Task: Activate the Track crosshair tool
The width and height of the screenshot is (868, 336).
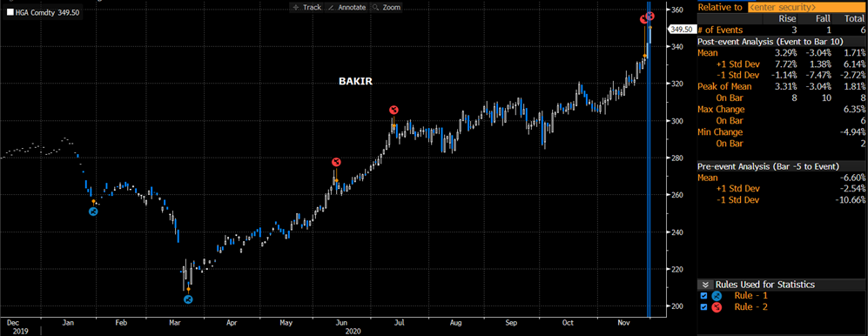Action: tap(306, 7)
